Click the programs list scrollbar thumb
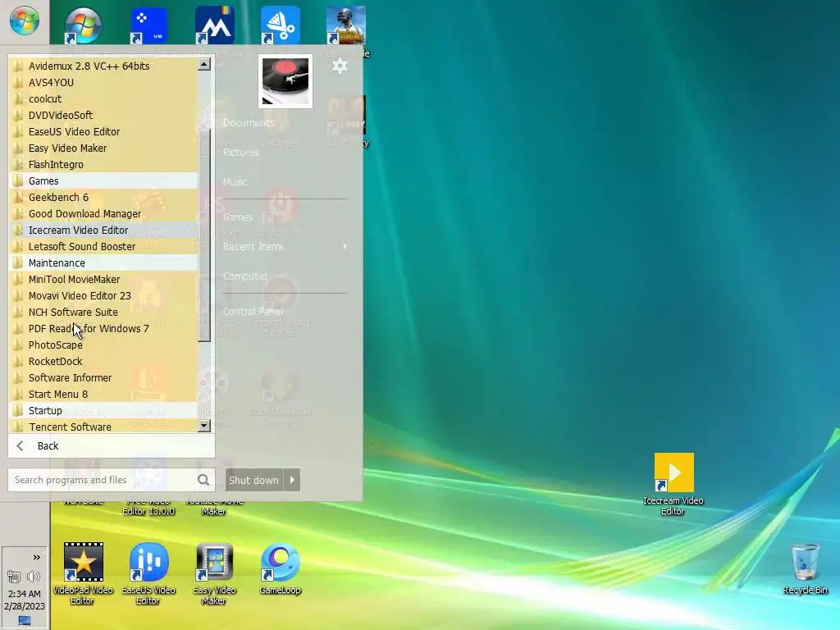This screenshot has height=630, width=840. click(203, 235)
